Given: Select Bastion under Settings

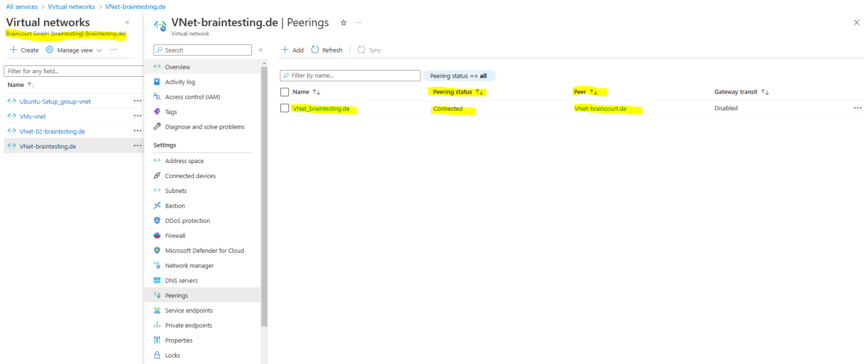Looking at the screenshot, I should 175,205.
